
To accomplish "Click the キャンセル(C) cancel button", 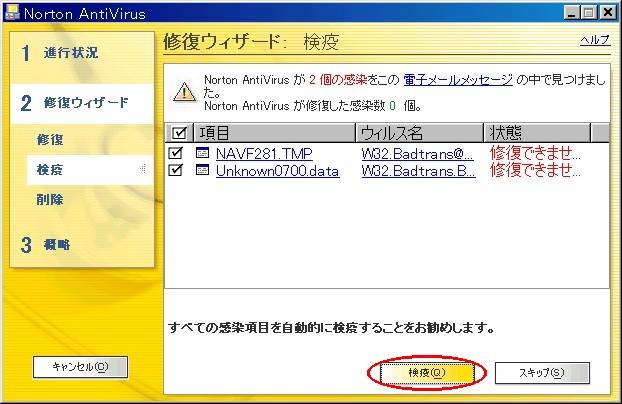I will click(x=80, y=367).
